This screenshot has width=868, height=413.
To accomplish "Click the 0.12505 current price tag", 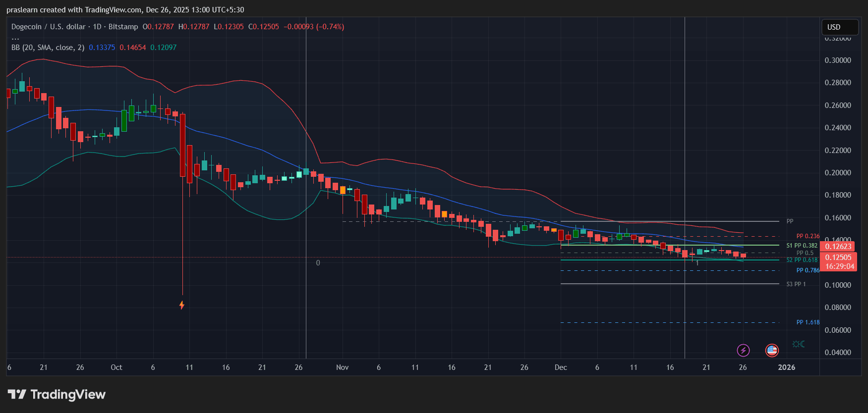I will tap(838, 258).
